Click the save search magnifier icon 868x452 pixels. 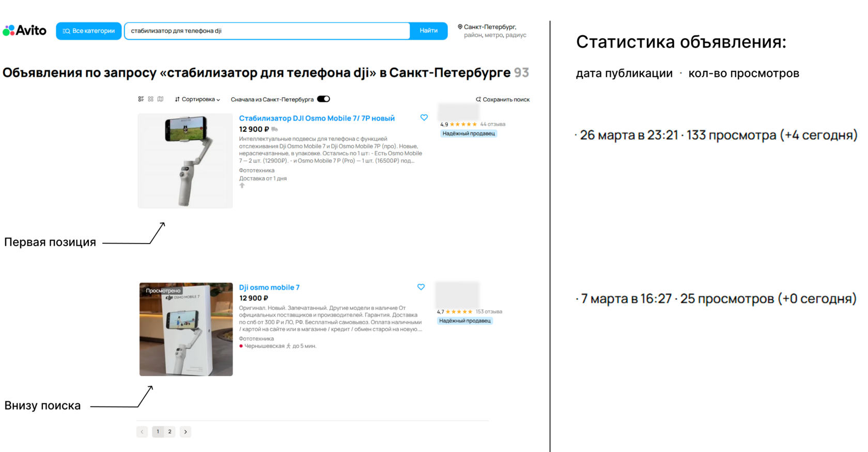pyautogui.click(x=478, y=99)
